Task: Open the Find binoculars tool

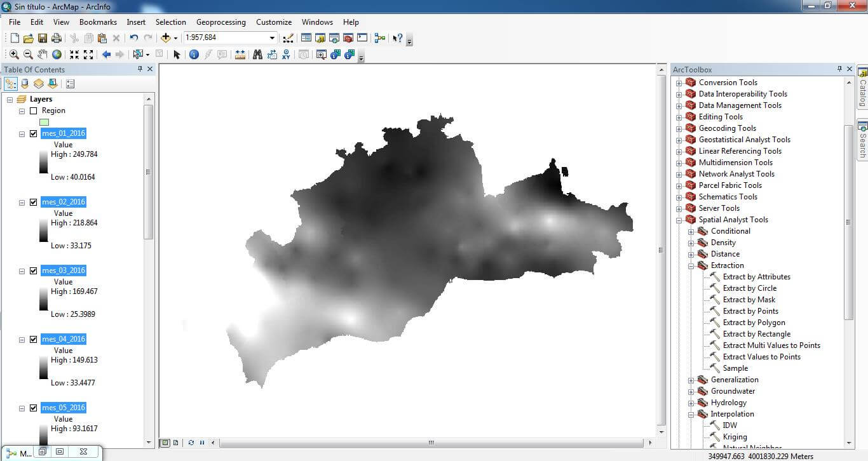Action: click(x=257, y=55)
